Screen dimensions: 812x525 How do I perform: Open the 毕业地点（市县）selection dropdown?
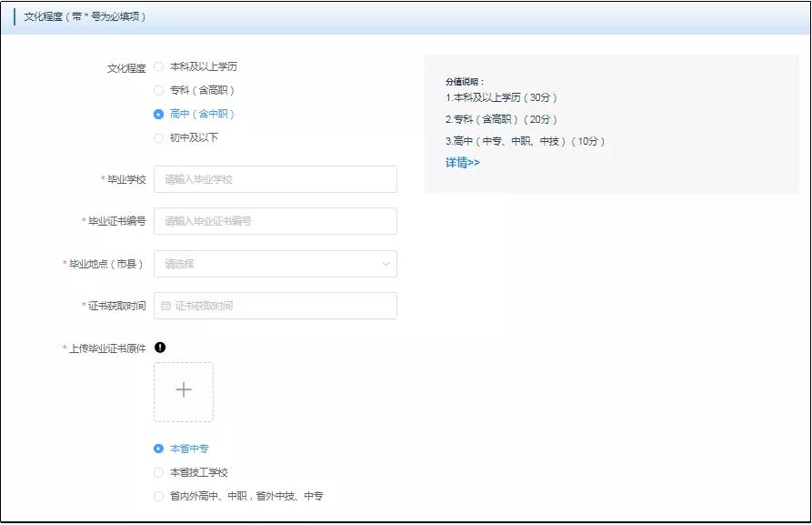tap(277, 263)
